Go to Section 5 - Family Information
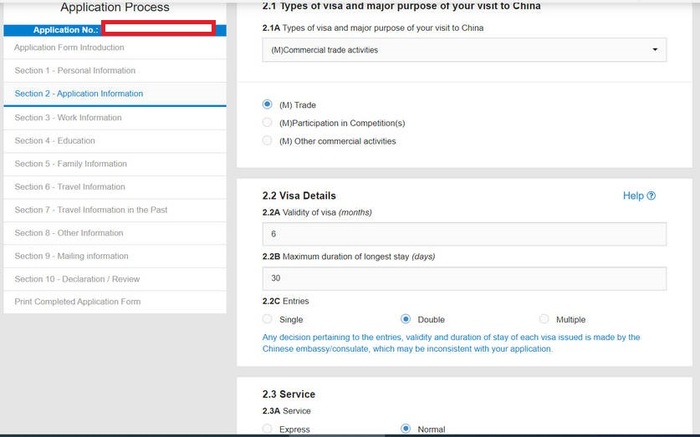The height and width of the screenshot is (437, 700). click(115, 164)
